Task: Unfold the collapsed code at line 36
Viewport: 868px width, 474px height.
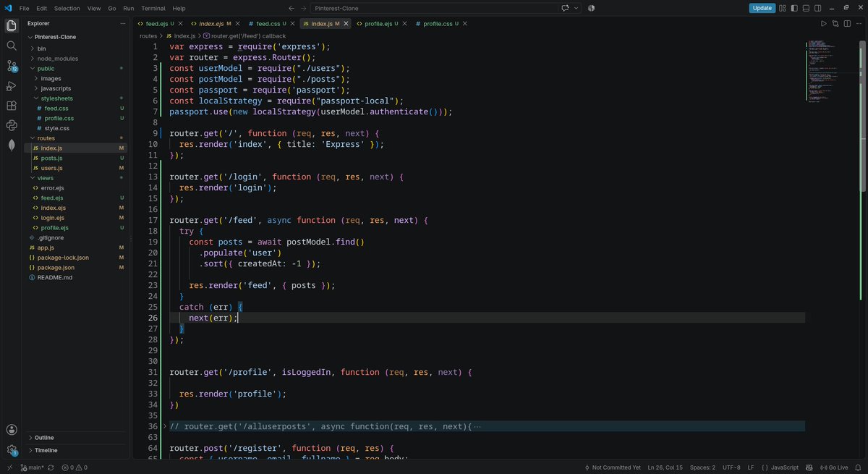Action: [165, 426]
